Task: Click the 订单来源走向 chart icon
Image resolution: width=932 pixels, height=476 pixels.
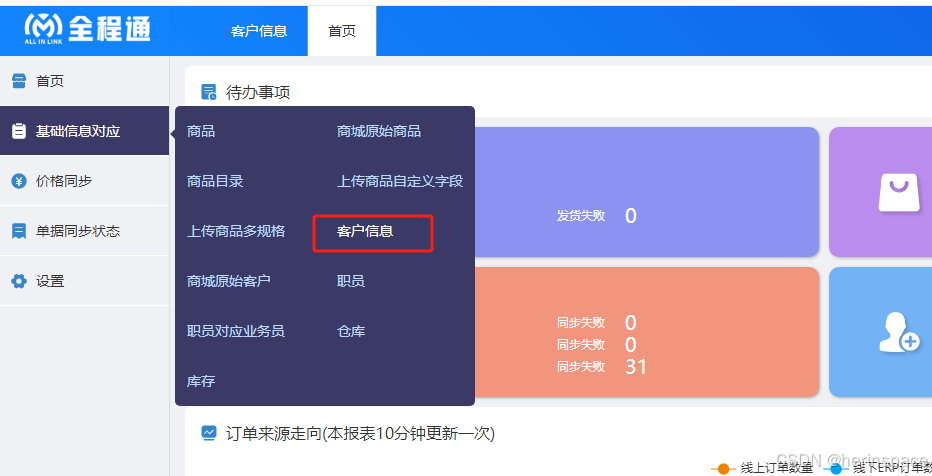Action: [x=209, y=433]
